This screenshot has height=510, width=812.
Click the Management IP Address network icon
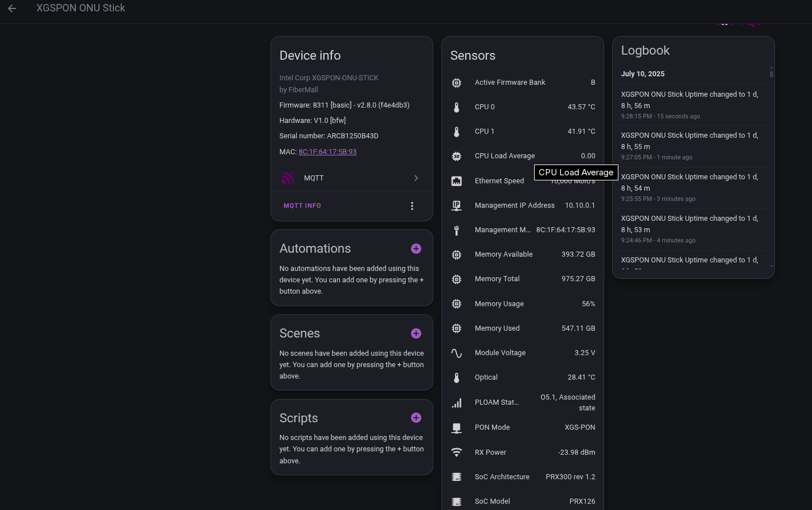pos(457,205)
